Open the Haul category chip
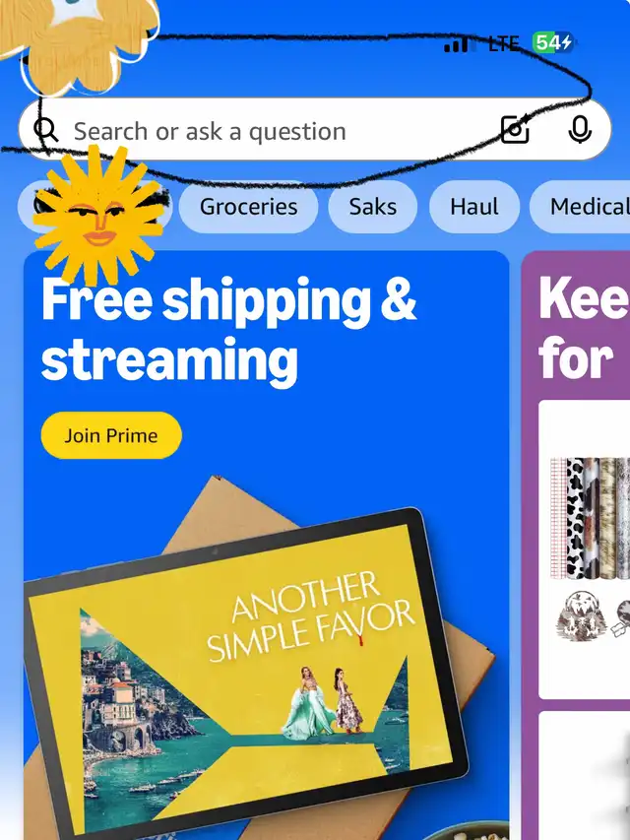Screen dimensions: 630x840 coord(474,207)
